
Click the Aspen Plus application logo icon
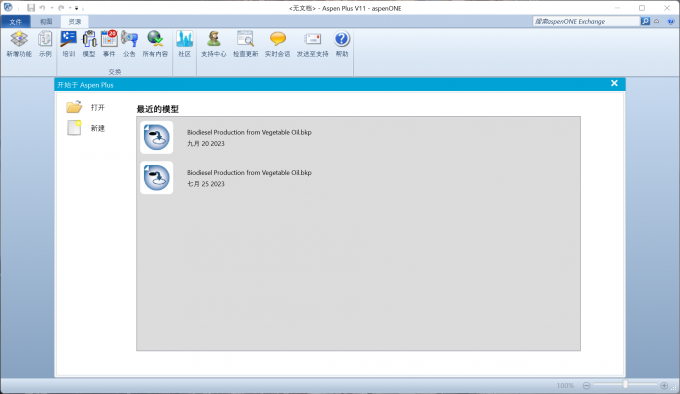coord(8,7)
